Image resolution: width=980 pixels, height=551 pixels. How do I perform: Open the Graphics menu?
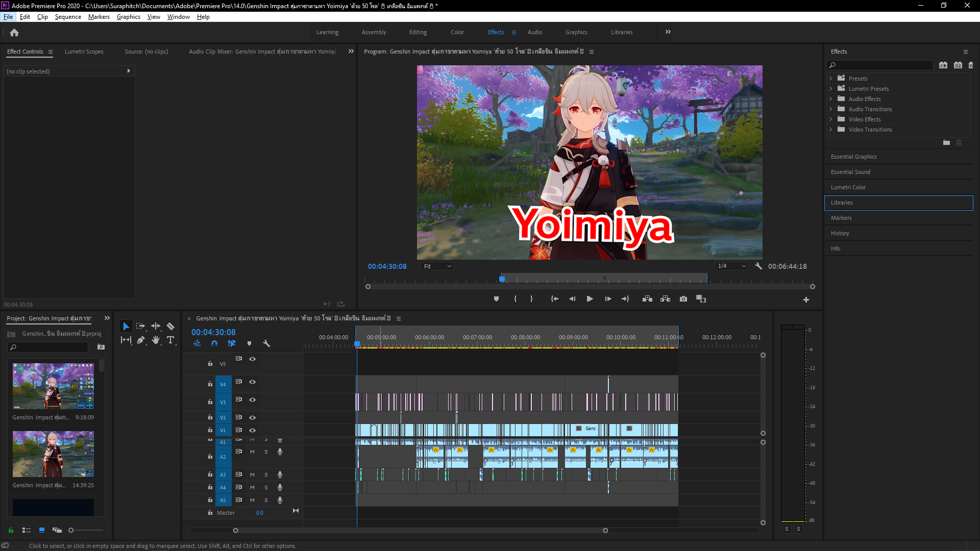[129, 17]
